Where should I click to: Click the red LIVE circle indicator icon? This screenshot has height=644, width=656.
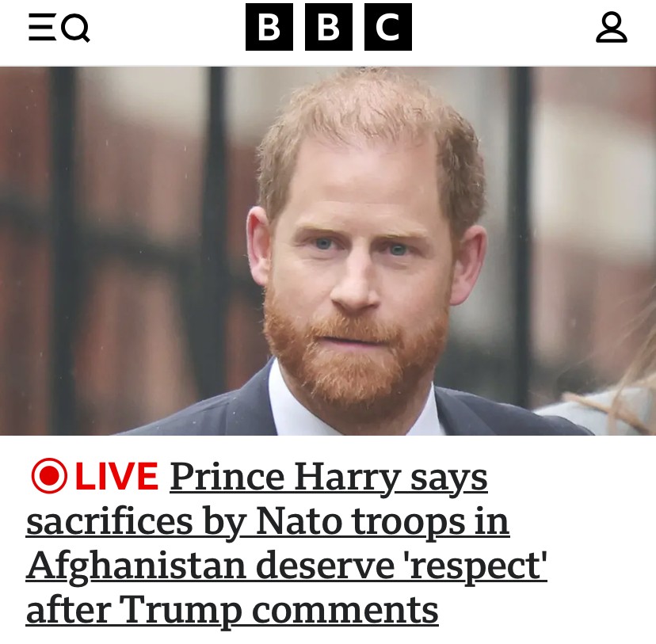tap(49, 475)
